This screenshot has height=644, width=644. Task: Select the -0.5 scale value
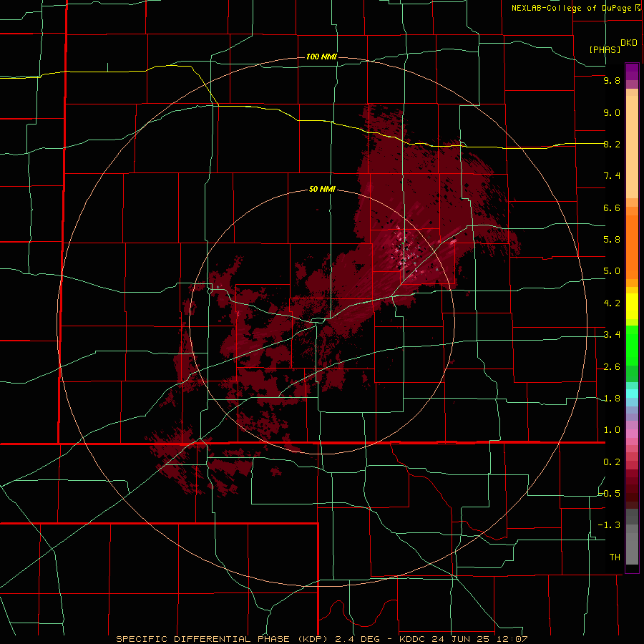[x=610, y=494]
